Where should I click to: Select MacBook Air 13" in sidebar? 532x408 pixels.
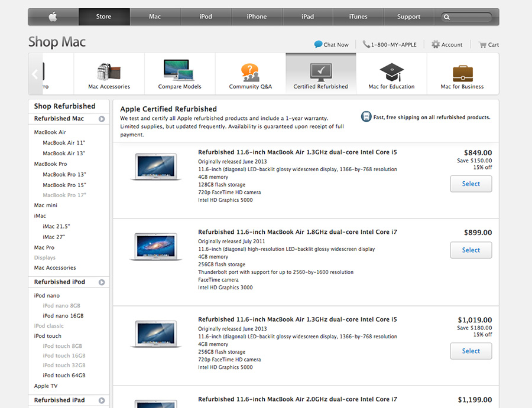[64, 153]
